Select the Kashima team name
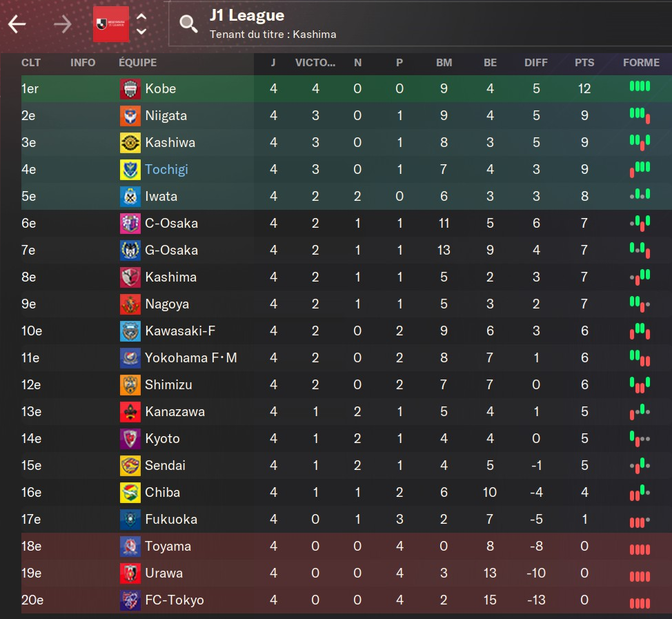The image size is (672, 619). [170, 277]
